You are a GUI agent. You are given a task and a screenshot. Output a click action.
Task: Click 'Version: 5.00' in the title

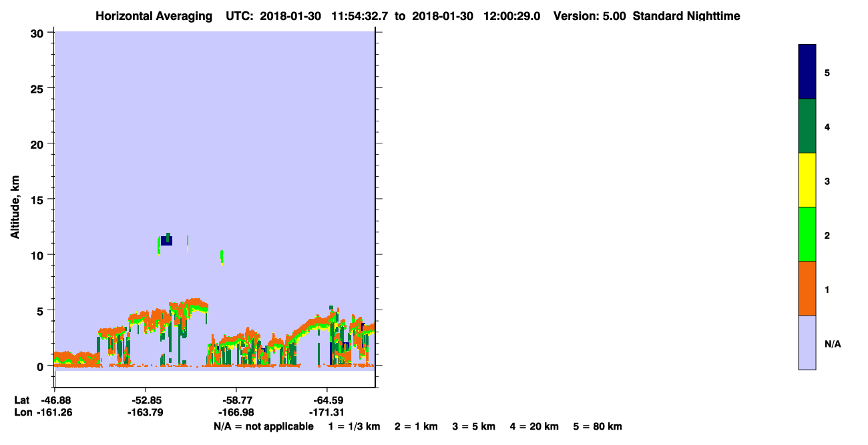(590, 16)
